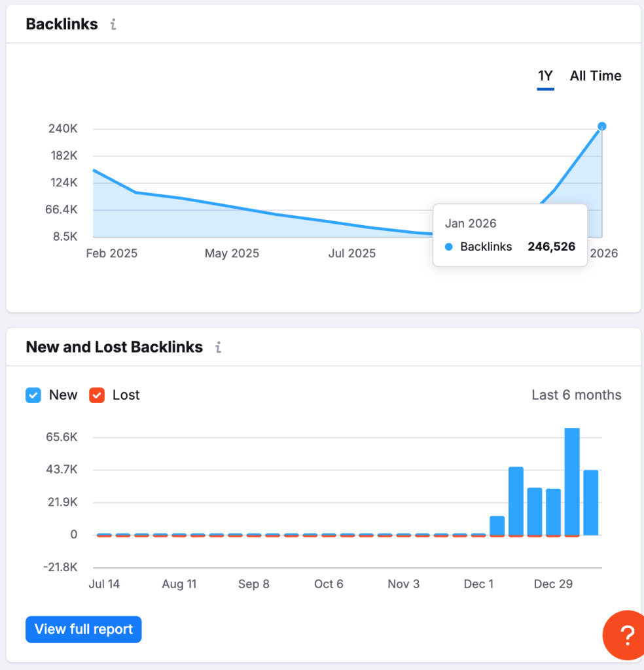Click the tallest blue bar in chart
Viewport: 644px width, 670px height.
[x=572, y=481]
